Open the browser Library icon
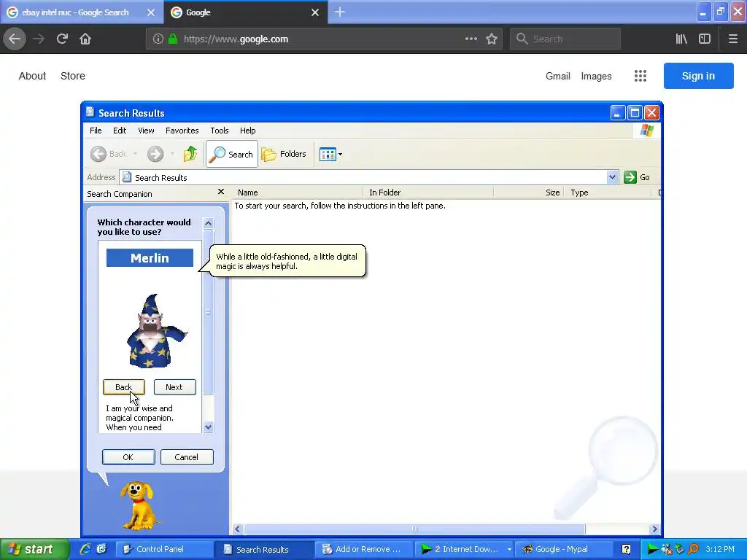The height and width of the screenshot is (560, 747). pyautogui.click(x=681, y=39)
